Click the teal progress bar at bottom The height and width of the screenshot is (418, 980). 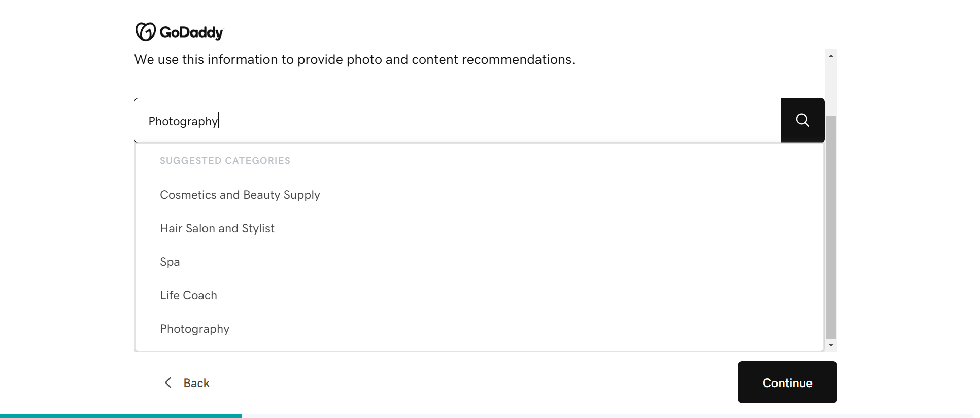pyautogui.click(x=121, y=416)
